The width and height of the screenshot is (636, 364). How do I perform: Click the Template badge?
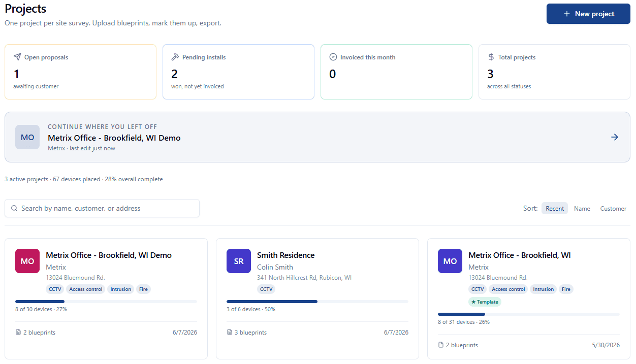click(485, 302)
